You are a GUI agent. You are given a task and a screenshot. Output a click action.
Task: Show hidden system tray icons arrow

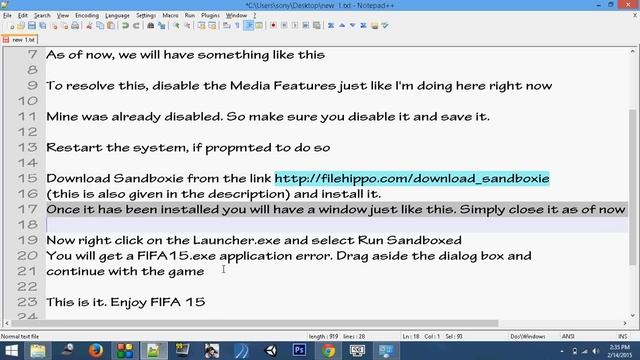point(562,351)
